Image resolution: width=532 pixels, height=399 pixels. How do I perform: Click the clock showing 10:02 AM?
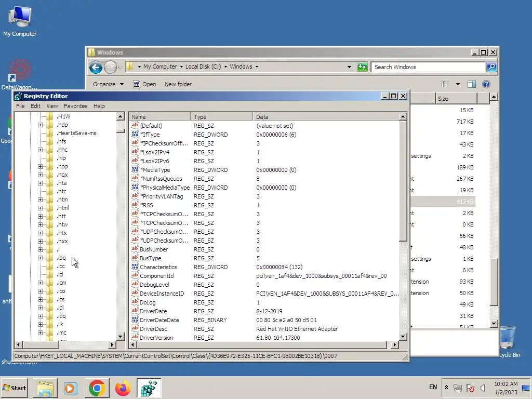tap(506, 384)
